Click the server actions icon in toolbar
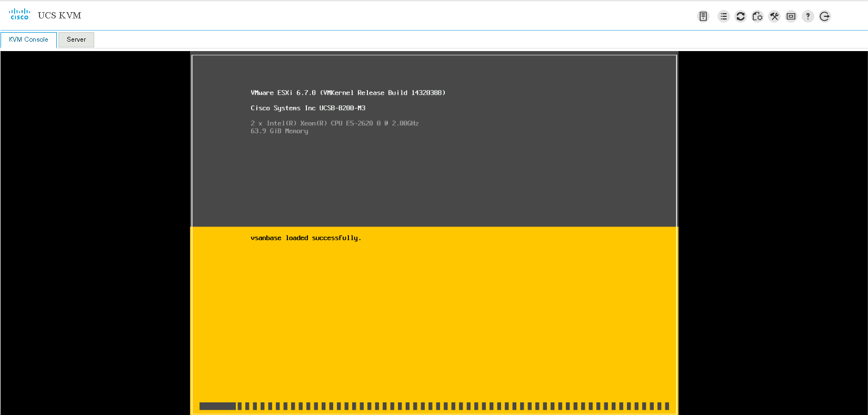 (x=703, y=16)
